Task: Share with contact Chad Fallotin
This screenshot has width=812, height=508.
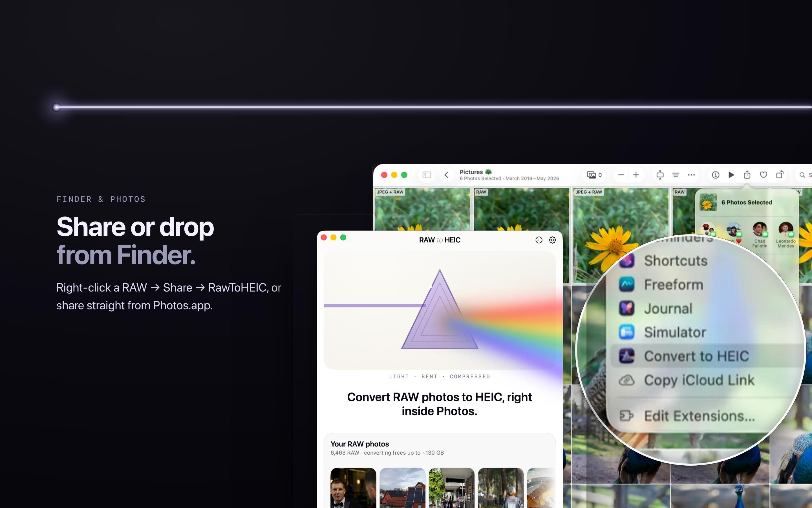Action: [760, 235]
